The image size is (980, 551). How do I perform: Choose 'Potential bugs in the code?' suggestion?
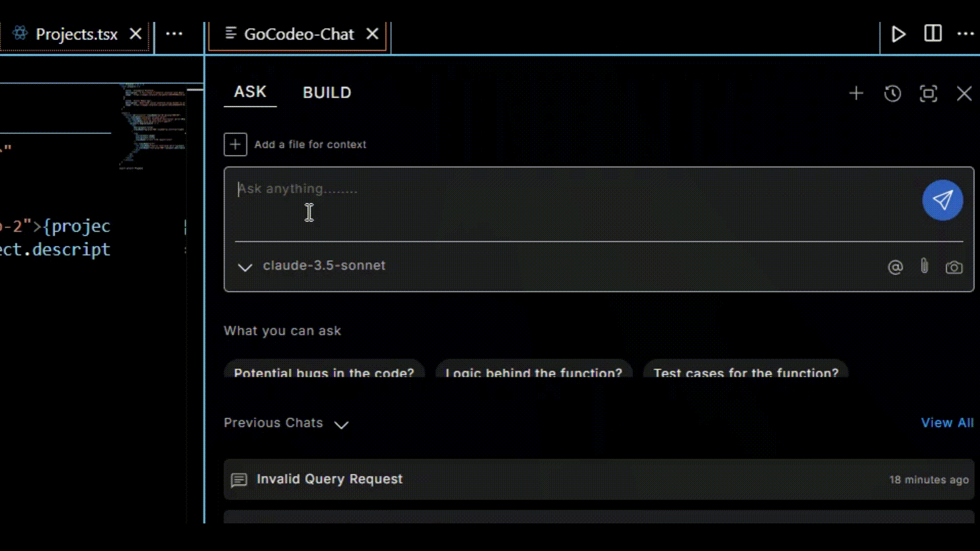[x=324, y=369]
